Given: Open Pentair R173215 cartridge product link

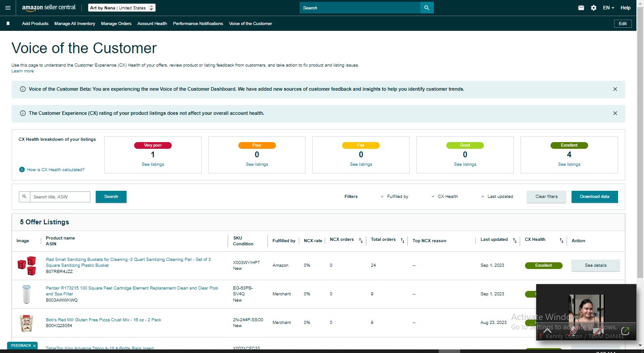Looking at the screenshot, I should pos(132,291).
